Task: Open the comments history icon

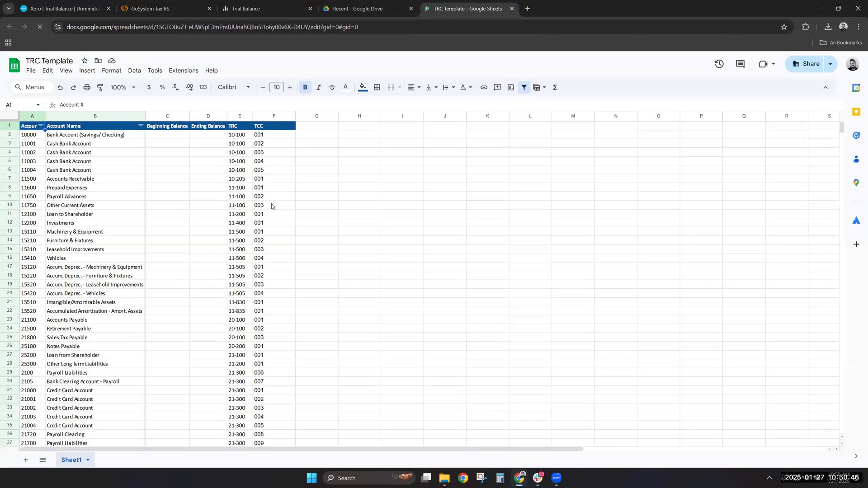Action: (740, 64)
